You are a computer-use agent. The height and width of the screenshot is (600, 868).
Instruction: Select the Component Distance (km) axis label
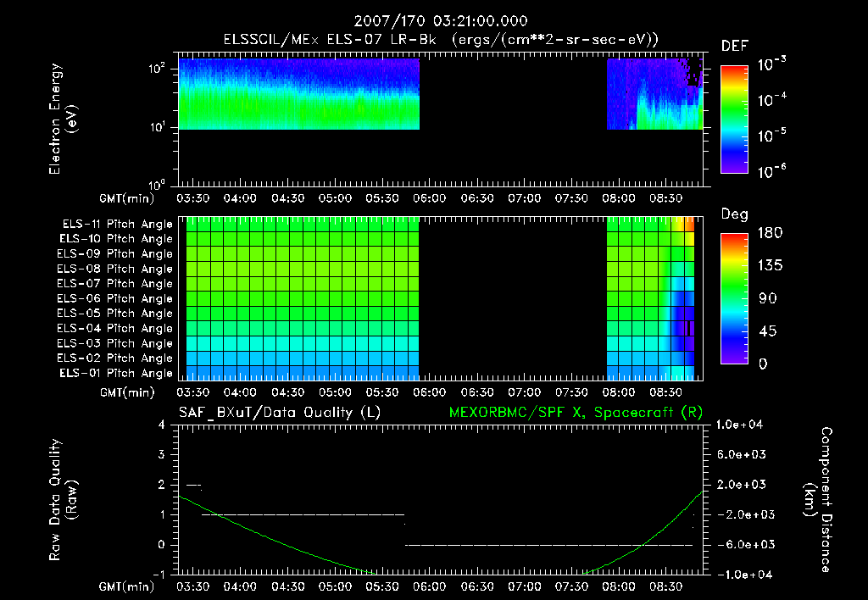point(818,500)
